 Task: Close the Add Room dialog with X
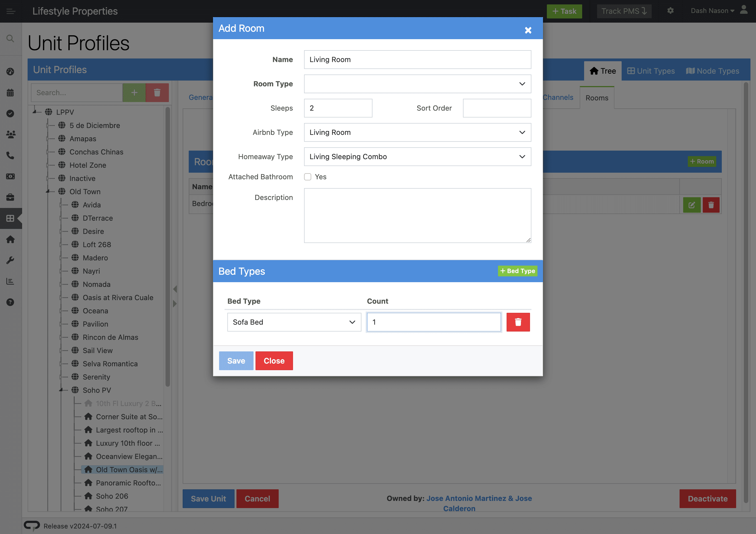pyautogui.click(x=528, y=30)
